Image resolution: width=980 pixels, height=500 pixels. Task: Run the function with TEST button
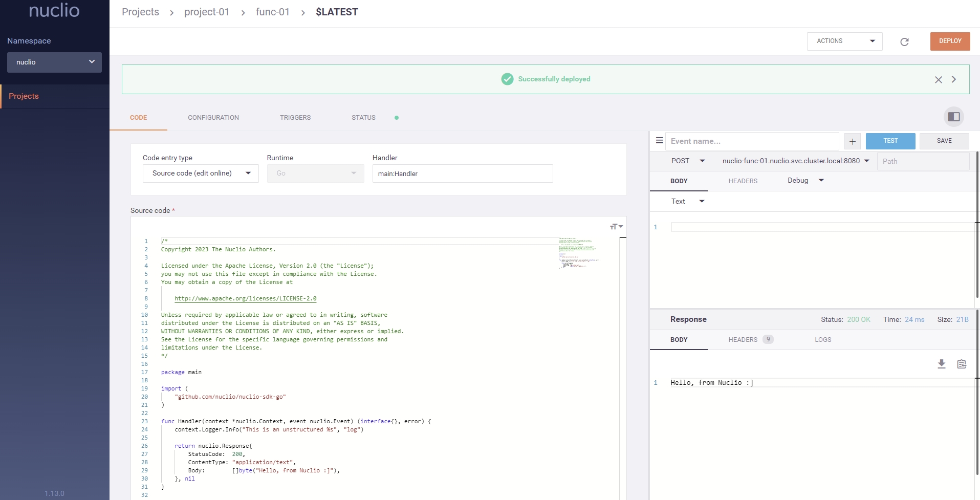(890, 141)
